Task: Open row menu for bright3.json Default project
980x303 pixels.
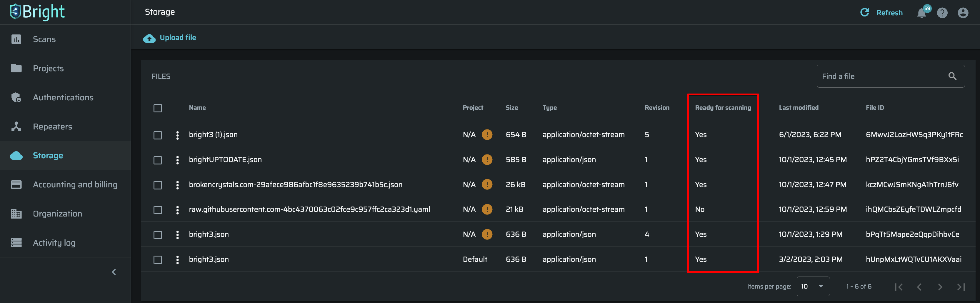Action: click(177, 259)
